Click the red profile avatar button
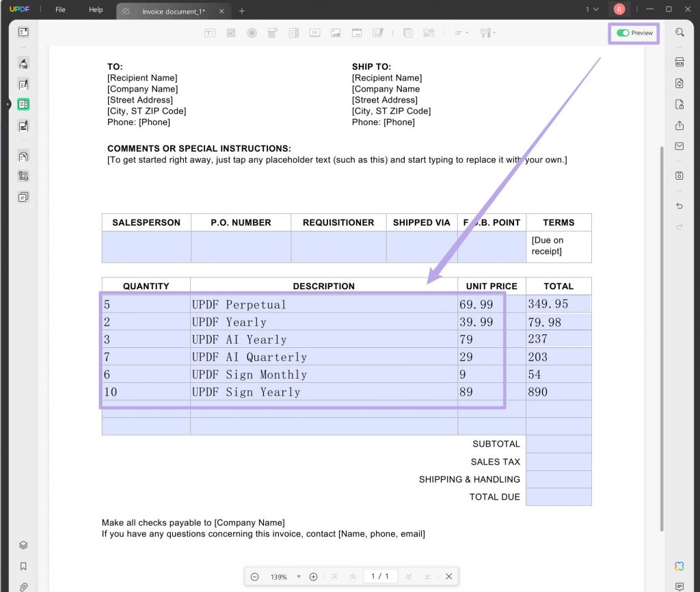Screen dimensions: 700x592 619,9
